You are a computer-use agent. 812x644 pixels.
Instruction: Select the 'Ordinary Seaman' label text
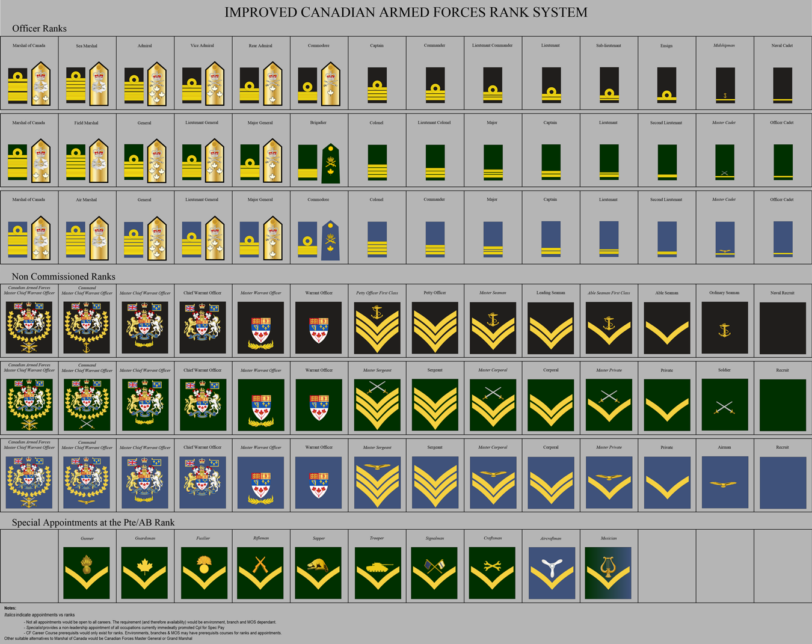click(724, 293)
